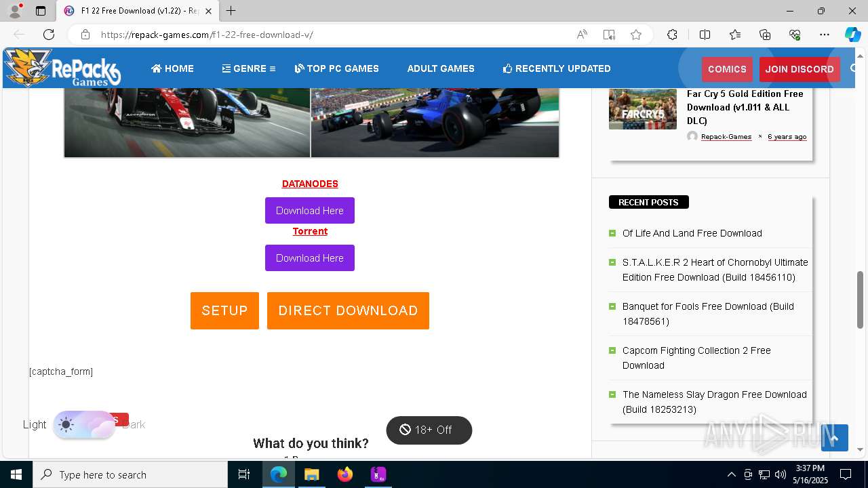
Task: Open TOP PC GAMES menu item
Action: tap(337, 68)
